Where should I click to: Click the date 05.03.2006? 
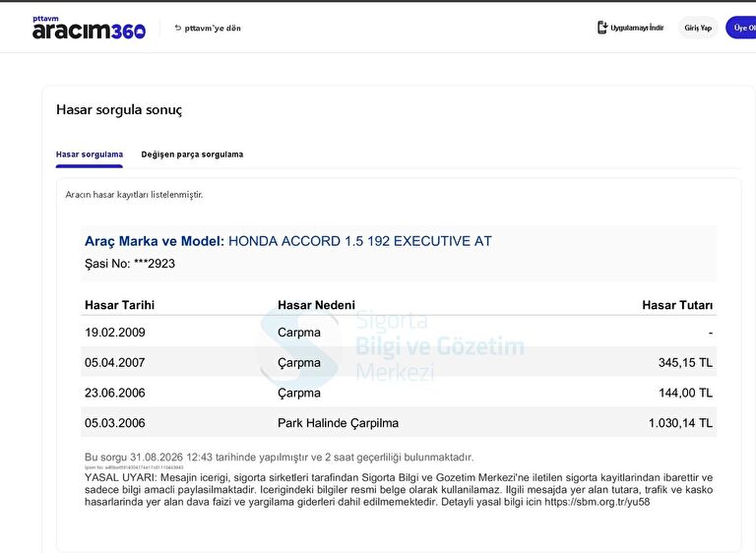coord(115,423)
